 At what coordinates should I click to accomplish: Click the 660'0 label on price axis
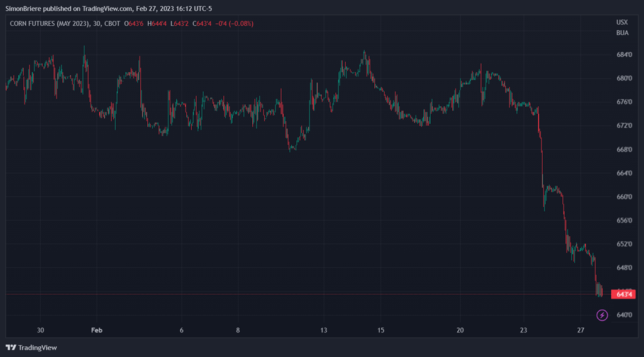point(624,197)
